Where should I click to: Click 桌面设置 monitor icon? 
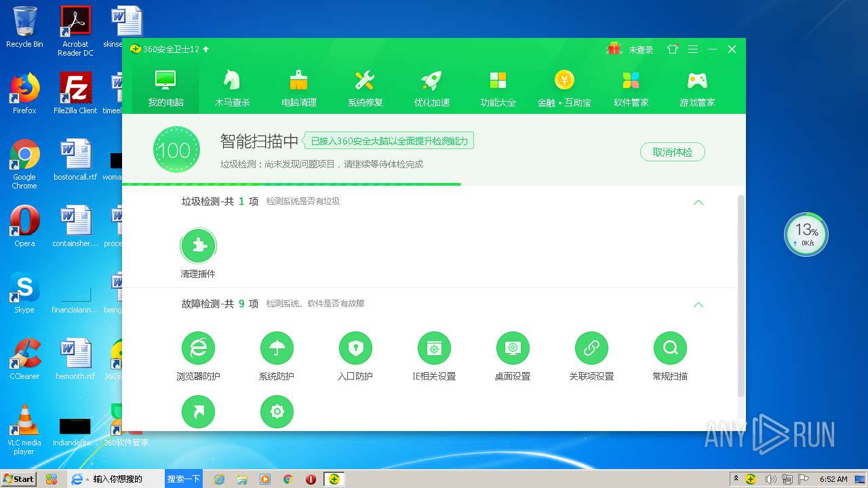coord(513,348)
